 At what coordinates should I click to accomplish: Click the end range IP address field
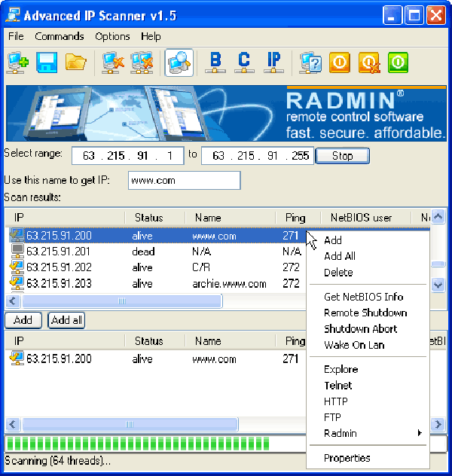(258, 156)
